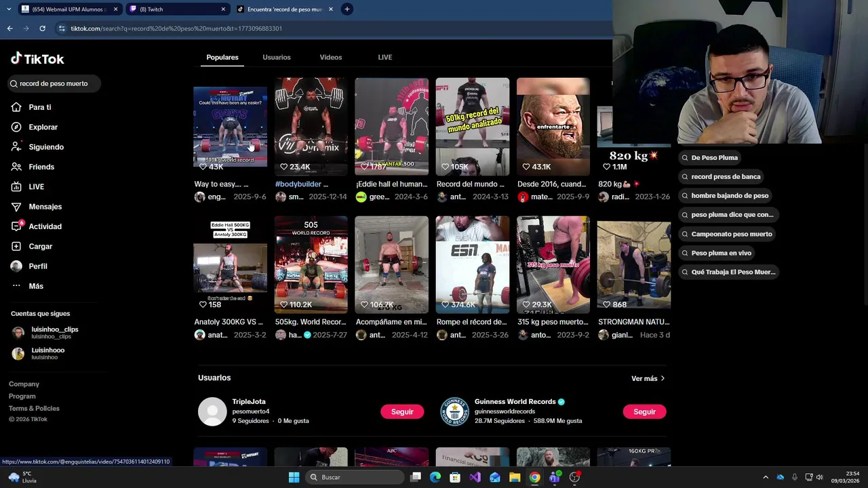This screenshot has width=868, height=488.
Task: Click the tiktok.com address bar URL
Action: pos(176,28)
